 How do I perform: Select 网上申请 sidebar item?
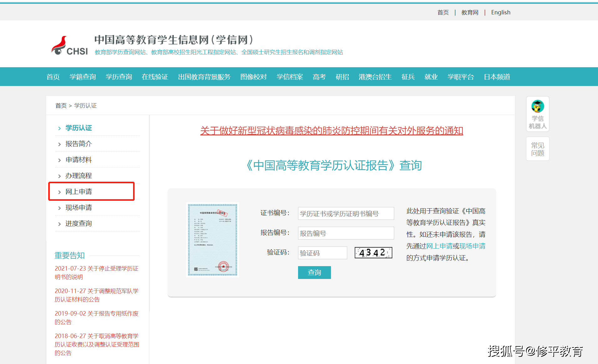[x=79, y=192]
